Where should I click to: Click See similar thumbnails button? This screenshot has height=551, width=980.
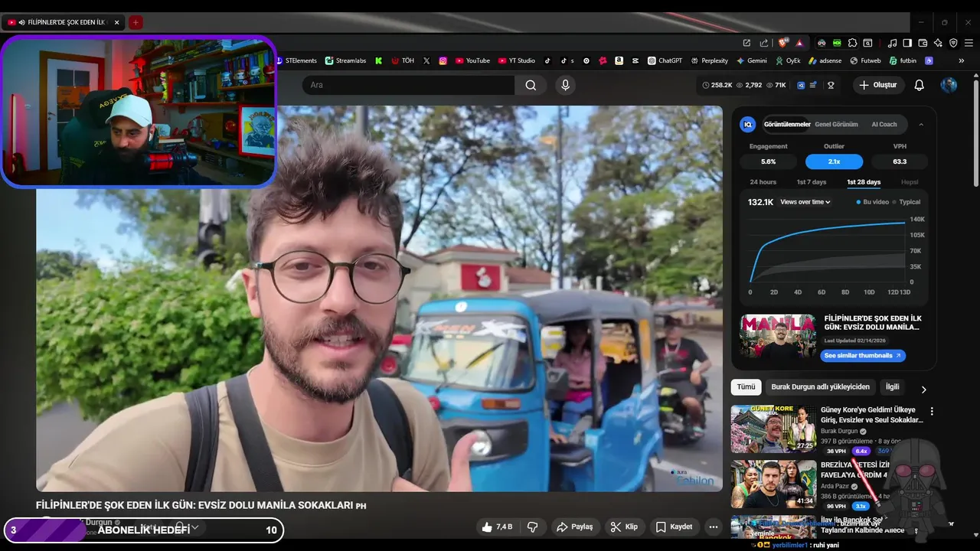click(x=863, y=356)
